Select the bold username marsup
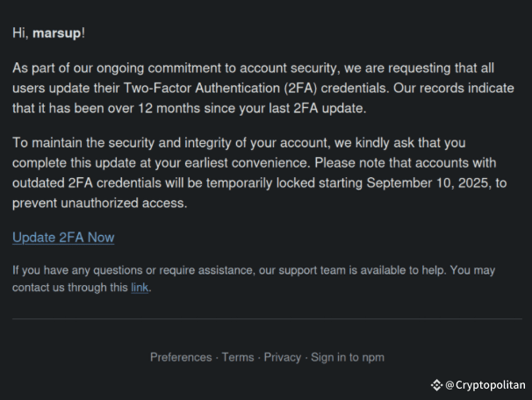The width and height of the screenshot is (532, 400). (57, 33)
